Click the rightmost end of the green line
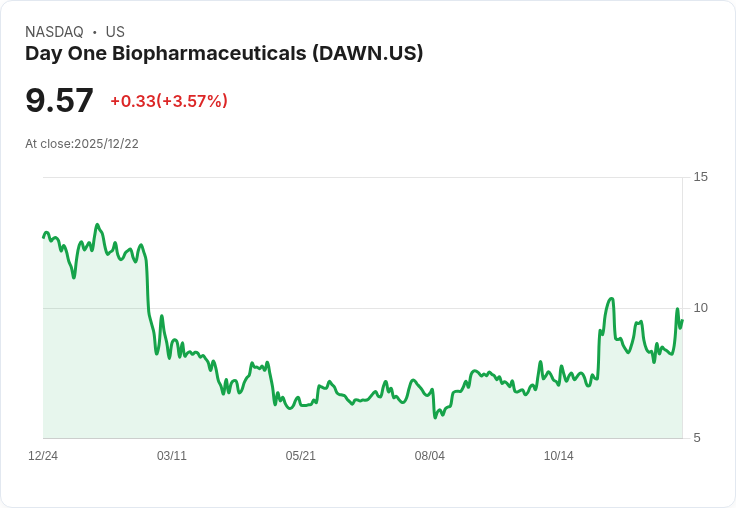The height and width of the screenshot is (508, 736). tap(681, 320)
